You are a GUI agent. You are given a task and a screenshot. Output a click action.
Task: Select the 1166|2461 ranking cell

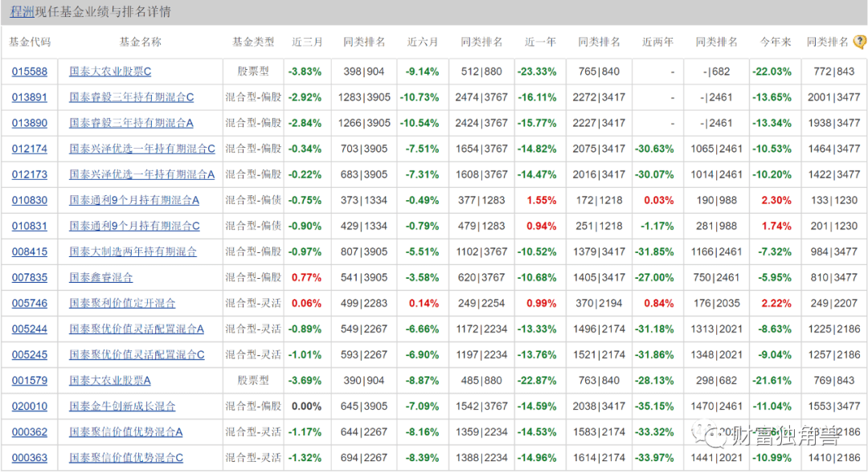coord(716,251)
